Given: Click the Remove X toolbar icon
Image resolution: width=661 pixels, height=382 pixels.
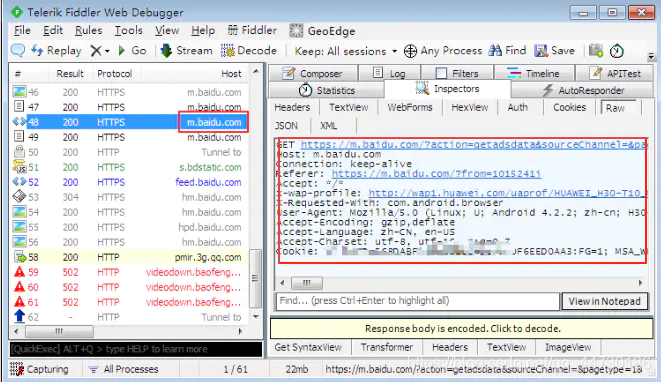Looking at the screenshot, I should (96, 51).
